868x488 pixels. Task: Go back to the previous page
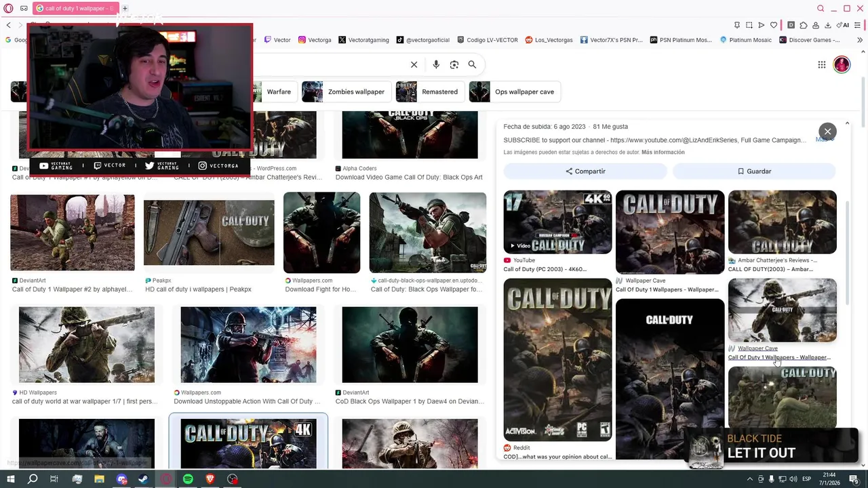(x=9, y=25)
